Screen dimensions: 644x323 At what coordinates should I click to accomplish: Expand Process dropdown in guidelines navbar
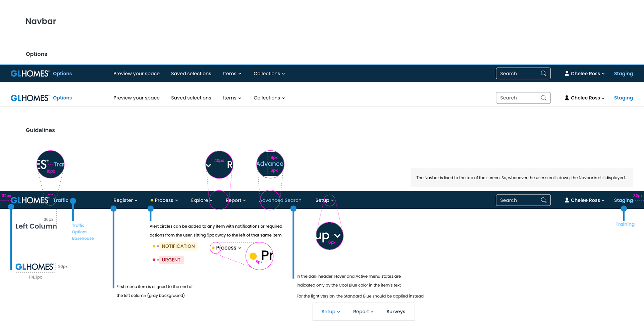pyautogui.click(x=166, y=200)
